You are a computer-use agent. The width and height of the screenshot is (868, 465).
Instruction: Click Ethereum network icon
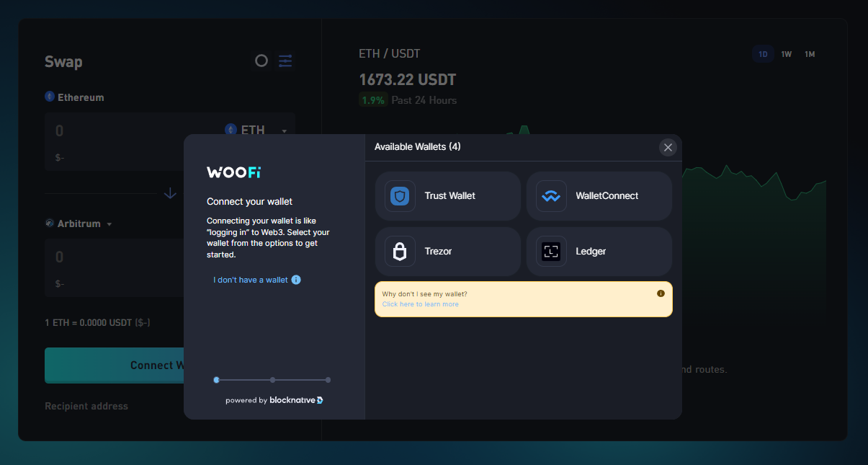point(50,97)
